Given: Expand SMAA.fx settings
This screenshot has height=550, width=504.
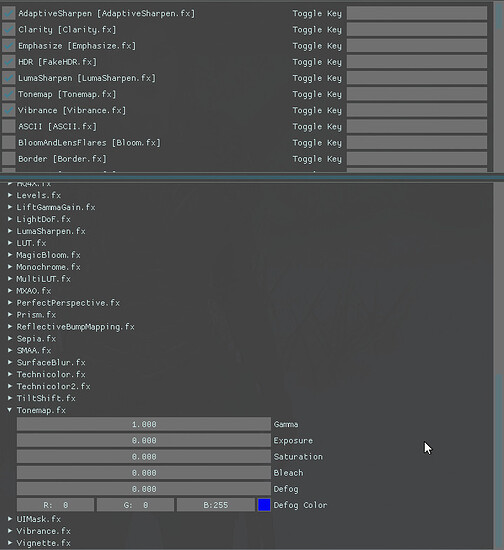Looking at the screenshot, I should (10, 350).
